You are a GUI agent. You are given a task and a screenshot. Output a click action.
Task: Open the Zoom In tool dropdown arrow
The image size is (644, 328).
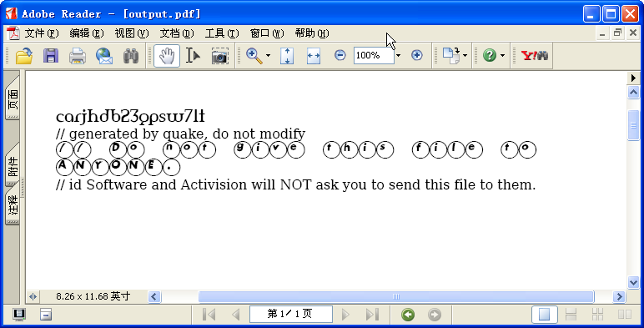(269, 55)
